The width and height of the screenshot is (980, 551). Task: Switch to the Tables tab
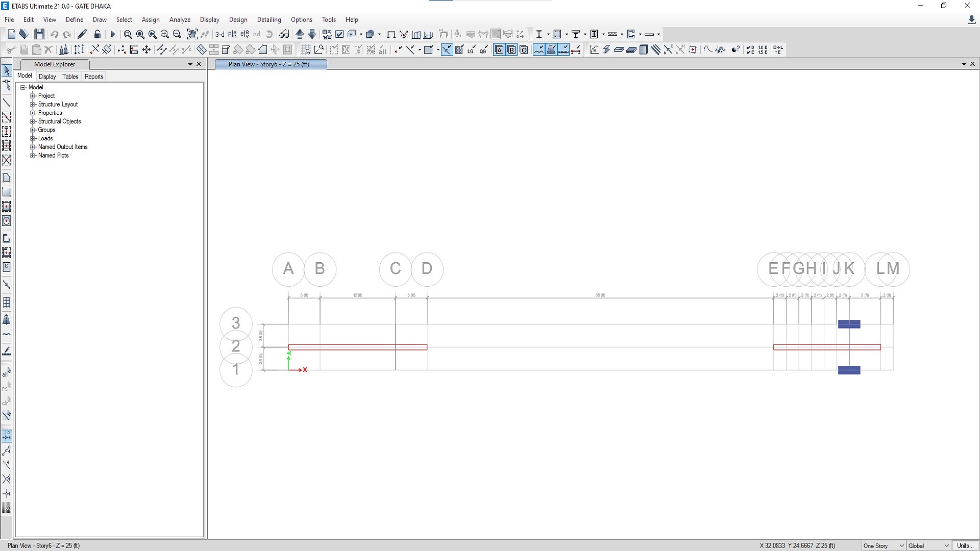(70, 77)
